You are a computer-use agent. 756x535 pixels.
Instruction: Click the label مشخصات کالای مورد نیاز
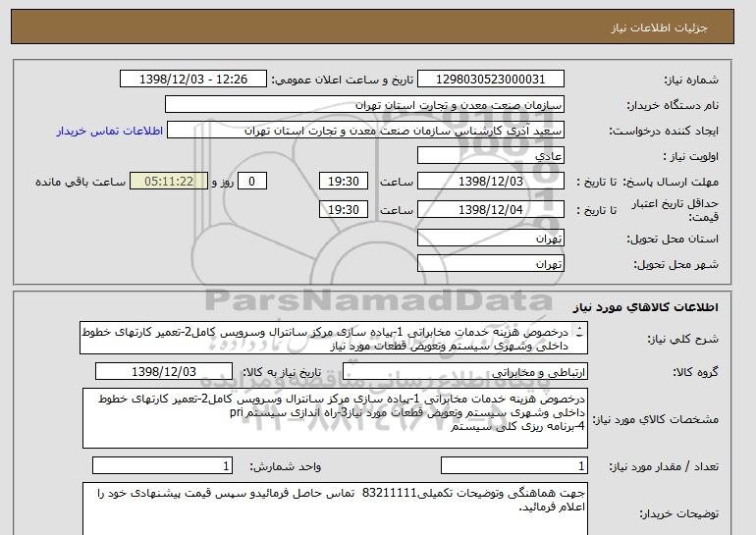pos(655,419)
